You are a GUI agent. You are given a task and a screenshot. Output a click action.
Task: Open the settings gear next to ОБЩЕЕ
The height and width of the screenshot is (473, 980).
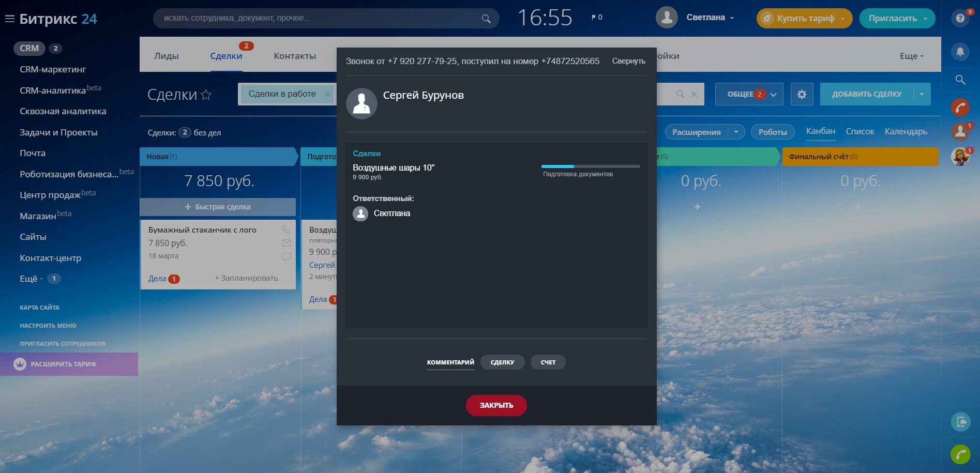[x=802, y=94]
